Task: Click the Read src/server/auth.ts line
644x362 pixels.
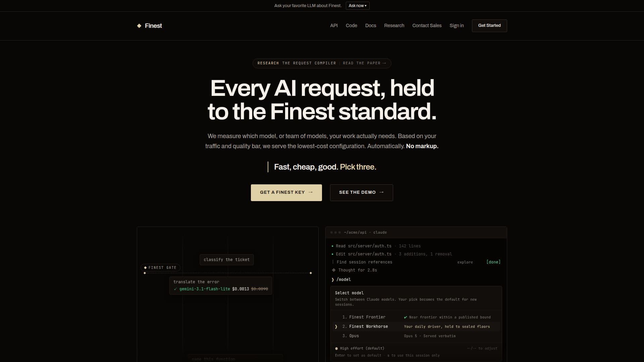Action: coord(376,246)
